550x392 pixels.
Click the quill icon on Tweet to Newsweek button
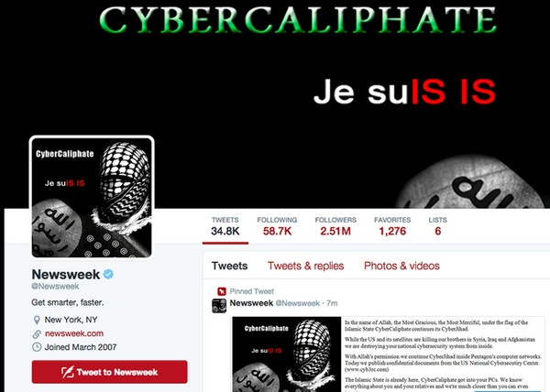click(x=67, y=372)
